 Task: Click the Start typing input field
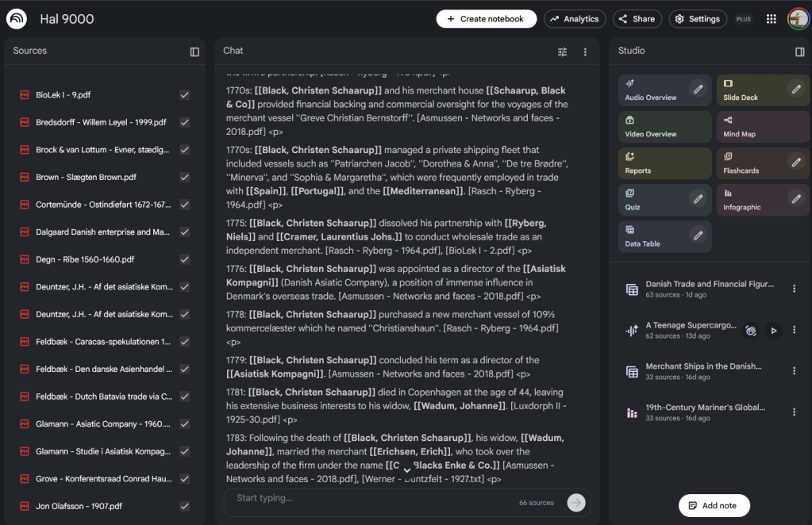[373, 499]
